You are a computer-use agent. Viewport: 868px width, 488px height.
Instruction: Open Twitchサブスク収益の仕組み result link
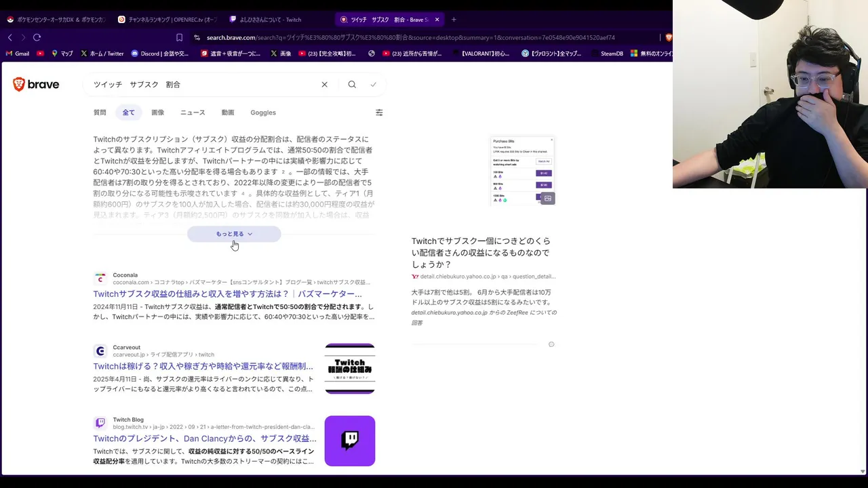(228, 294)
